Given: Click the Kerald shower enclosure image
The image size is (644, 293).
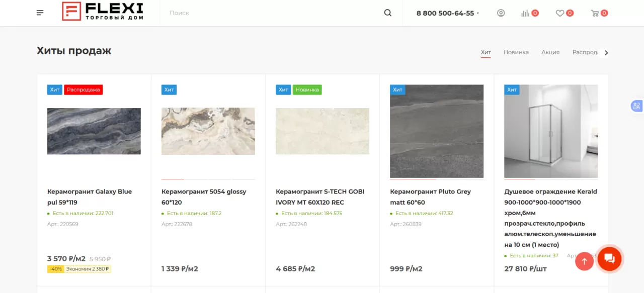Looking at the screenshot, I should [551, 131].
